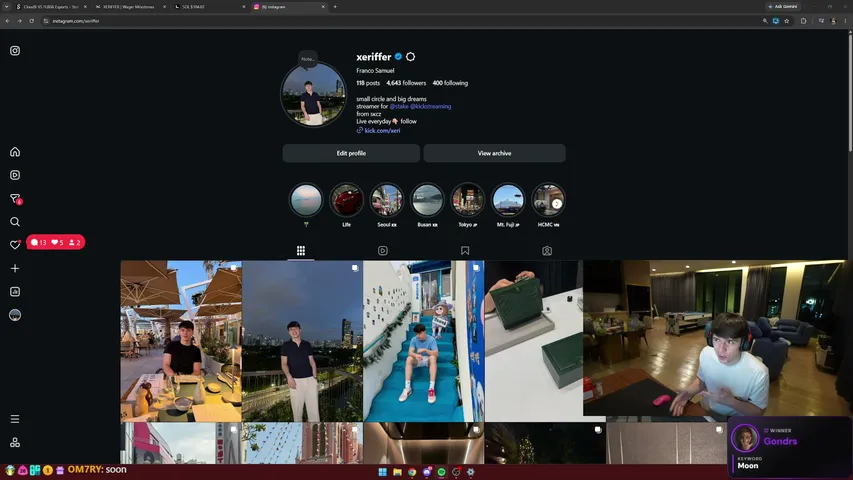Screen dimensions: 853x480
Task: Open Messages inbox in sidebar
Action: tap(15, 199)
